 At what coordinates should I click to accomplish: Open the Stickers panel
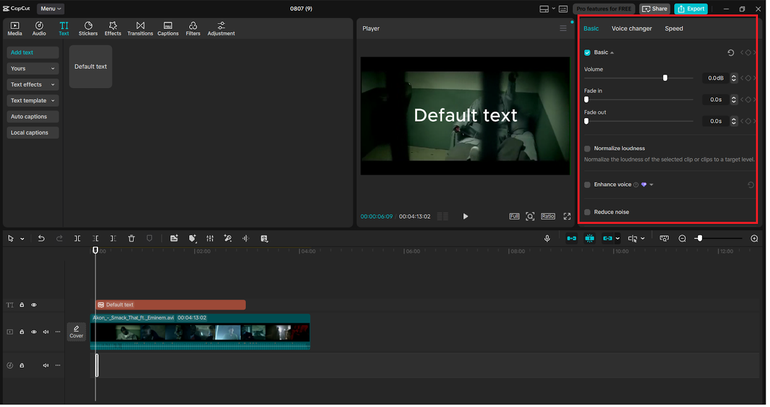(88, 28)
